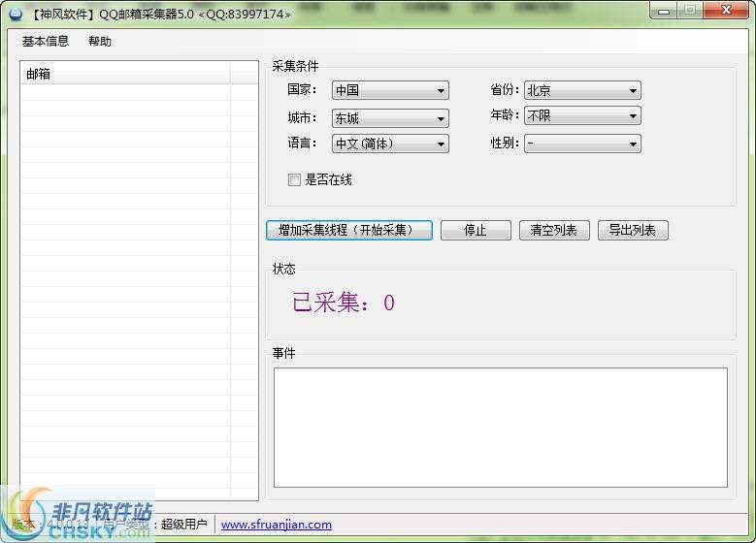756x543 pixels.
Task: Click the 停止 button
Action: [x=476, y=231]
